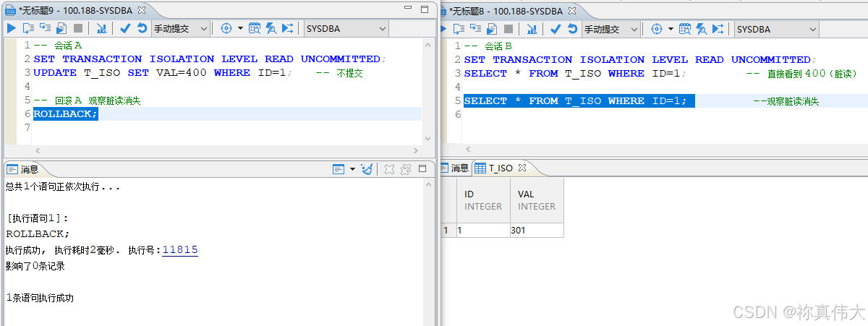Stop execution in the 无标题9 editor

click(x=77, y=29)
